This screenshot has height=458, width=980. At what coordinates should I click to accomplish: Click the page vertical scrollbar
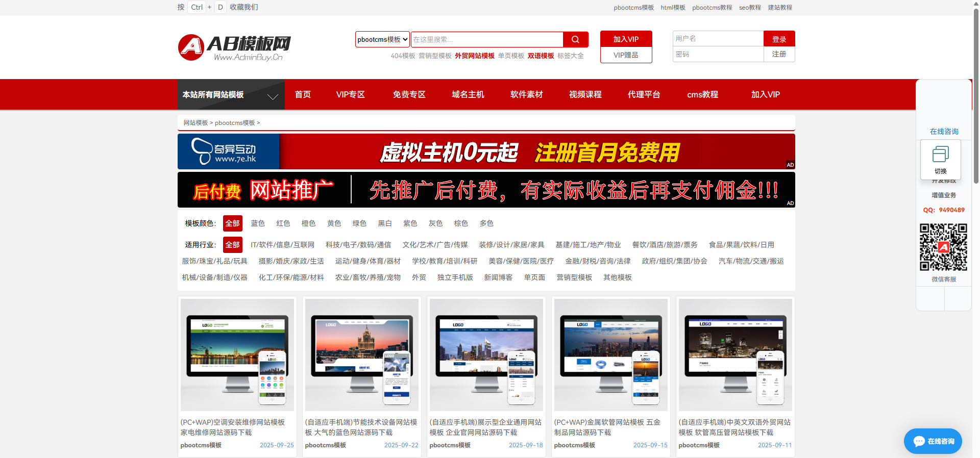point(976,97)
